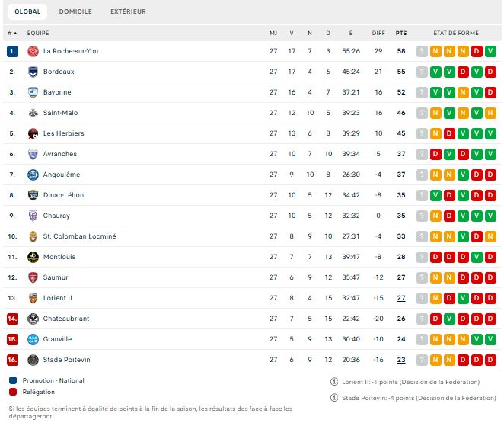Open the Avranches team link
504x423 pixels.
coord(59,154)
